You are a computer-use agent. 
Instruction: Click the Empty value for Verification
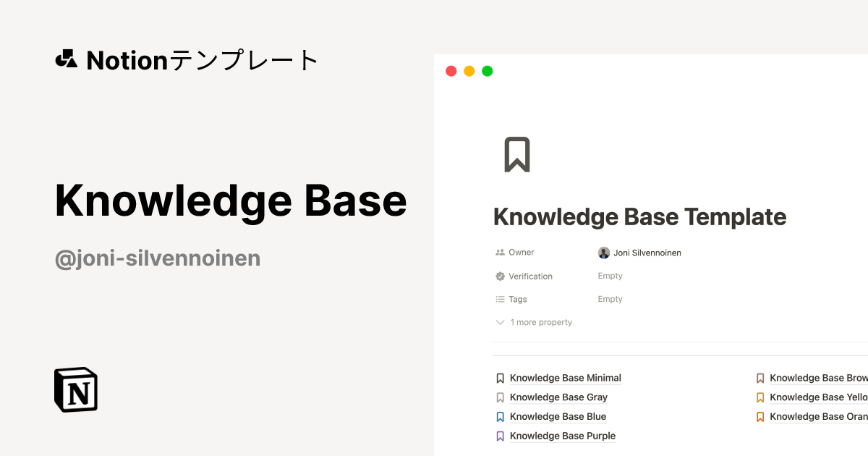[x=610, y=276]
